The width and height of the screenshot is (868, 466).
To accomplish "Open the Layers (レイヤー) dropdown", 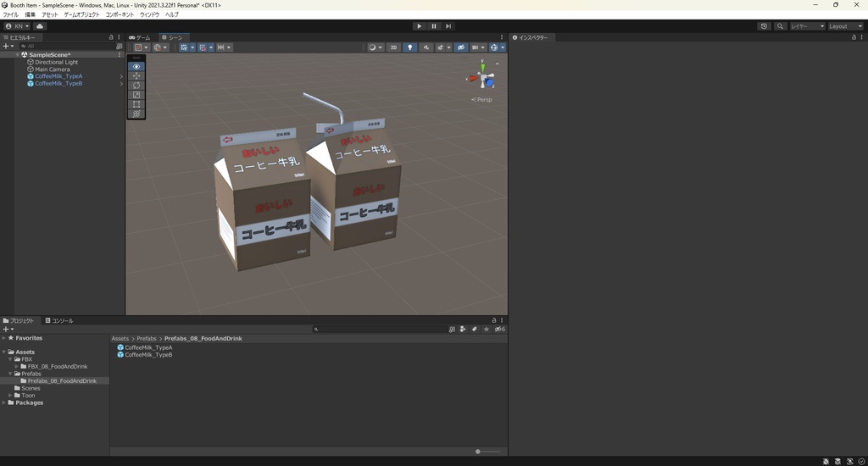I will pos(808,26).
